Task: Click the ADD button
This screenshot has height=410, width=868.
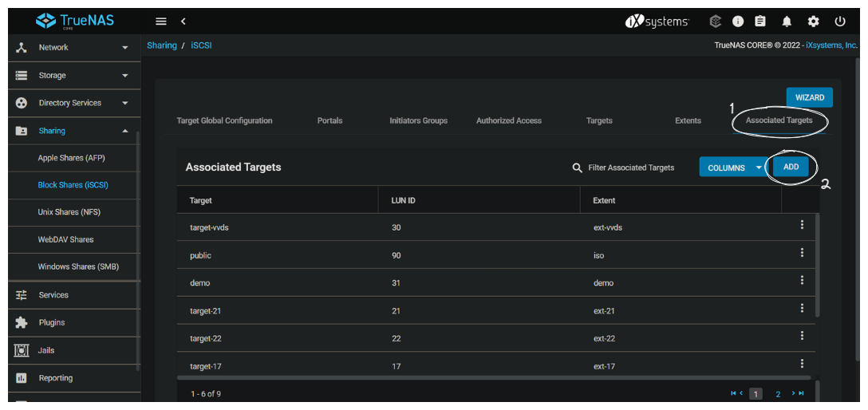Action: pyautogui.click(x=791, y=167)
